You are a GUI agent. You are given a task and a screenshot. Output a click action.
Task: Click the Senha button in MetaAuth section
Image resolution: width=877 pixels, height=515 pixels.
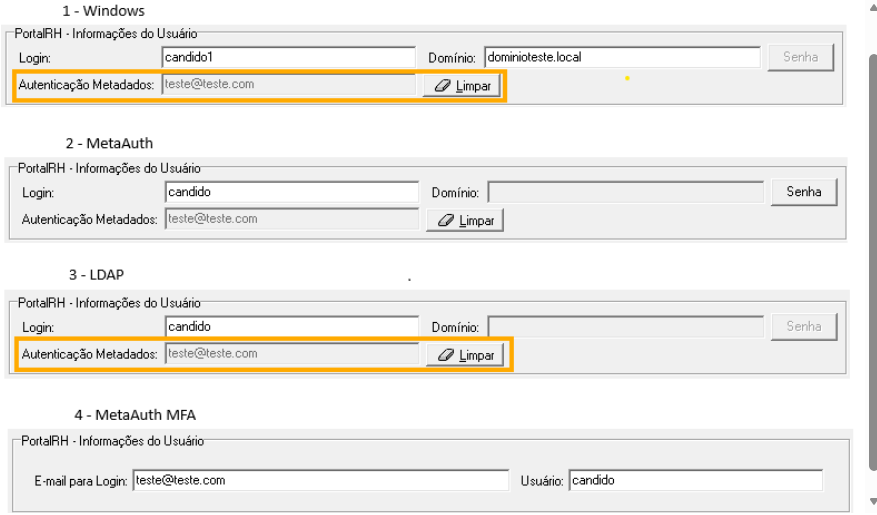[804, 191]
